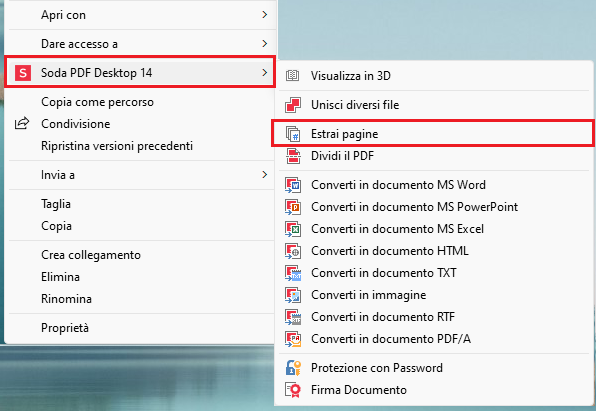Click the Protezione con Password lock icon
The width and height of the screenshot is (596, 411).
tap(293, 368)
